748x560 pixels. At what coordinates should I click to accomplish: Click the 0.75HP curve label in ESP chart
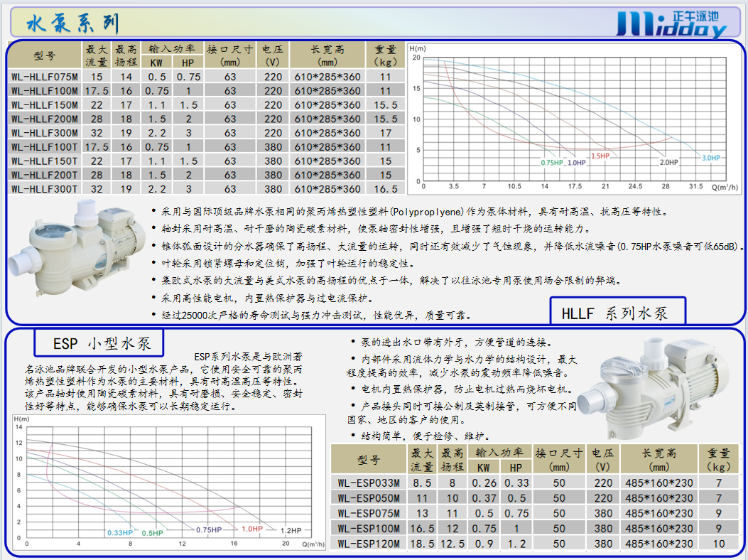(209, 530)
